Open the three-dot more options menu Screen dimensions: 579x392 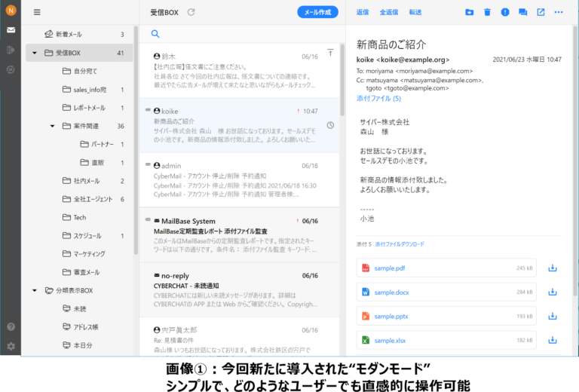559,12
